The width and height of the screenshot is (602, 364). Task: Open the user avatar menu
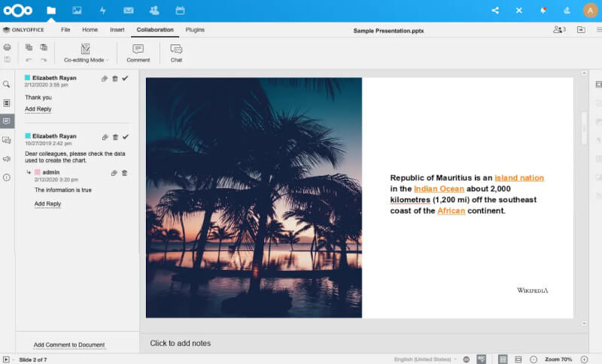click(x=590, y=11)
